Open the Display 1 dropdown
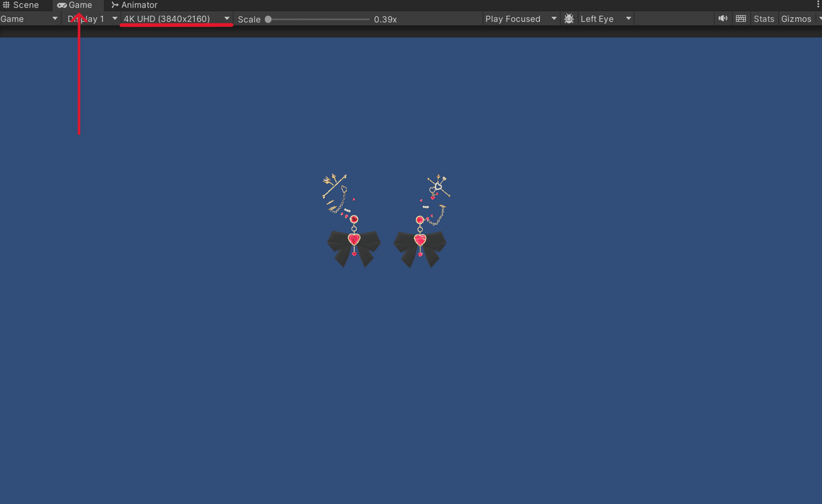 pos(92,18)
